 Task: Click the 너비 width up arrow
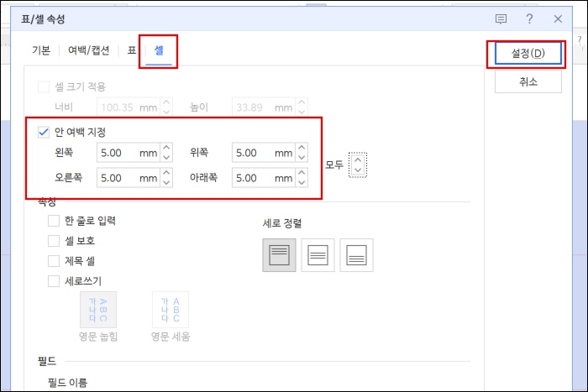(166, 102)
